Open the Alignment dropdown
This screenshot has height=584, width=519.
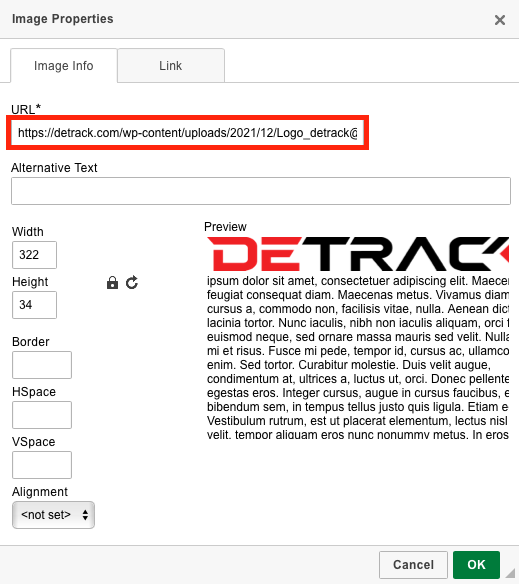click(53, 515)
